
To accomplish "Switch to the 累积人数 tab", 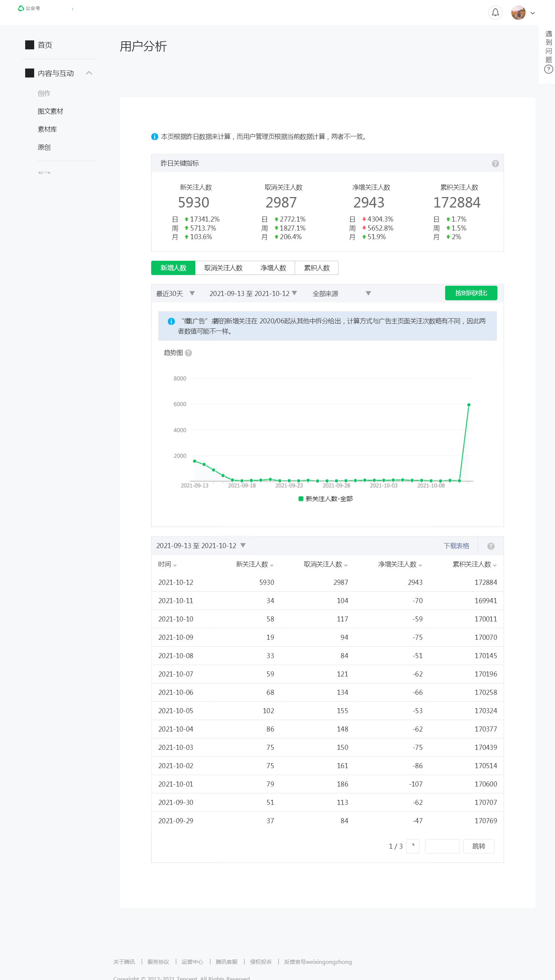I will coord(317,268).
